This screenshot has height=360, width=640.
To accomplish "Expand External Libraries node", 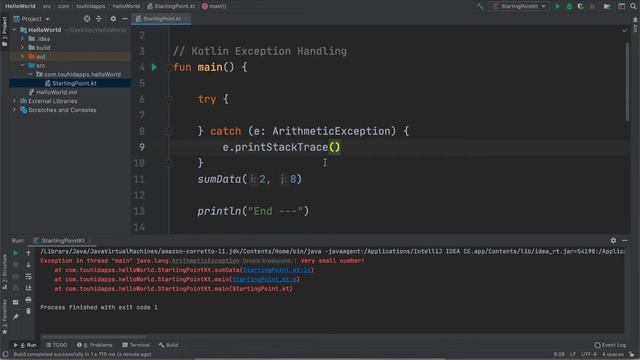I will point(14,101).
